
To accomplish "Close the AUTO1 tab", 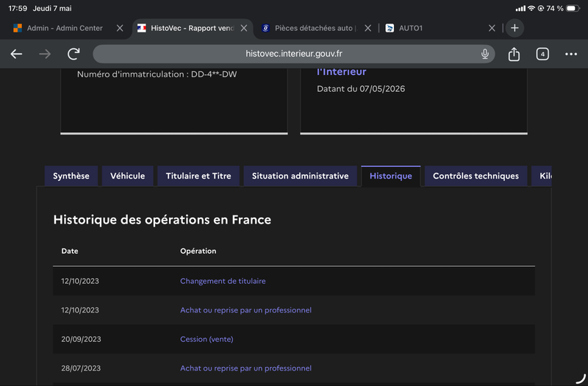I will point(492,28).
